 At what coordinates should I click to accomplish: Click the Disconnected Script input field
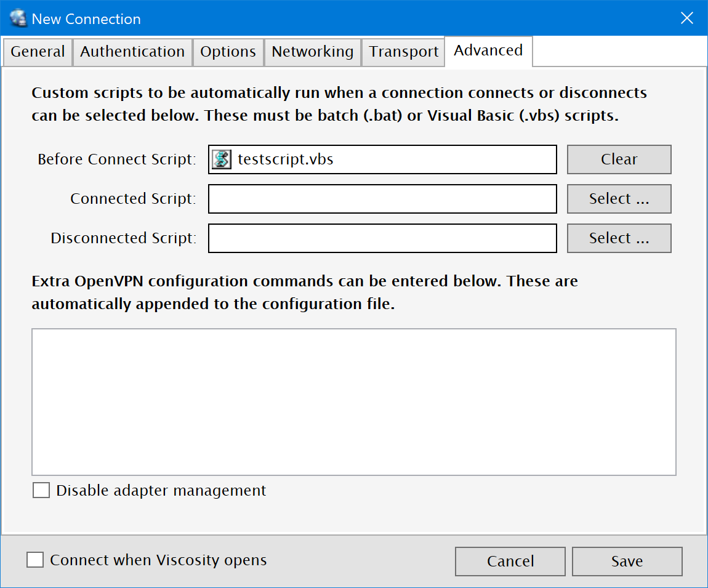[382, 238]
